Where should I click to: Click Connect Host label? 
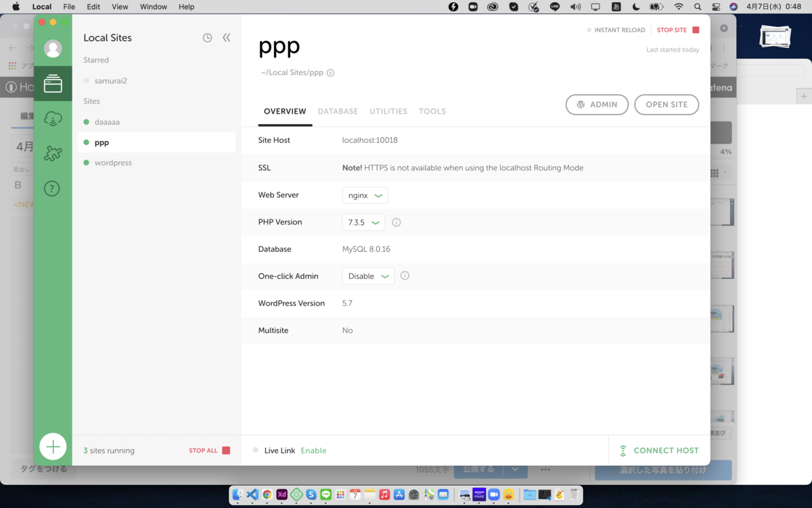(x=667, y=450)
